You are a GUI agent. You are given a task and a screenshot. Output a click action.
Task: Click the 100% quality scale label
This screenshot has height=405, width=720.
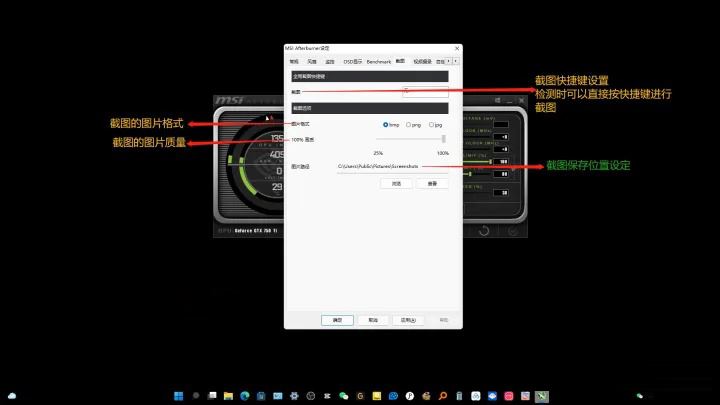pos(443,153)
